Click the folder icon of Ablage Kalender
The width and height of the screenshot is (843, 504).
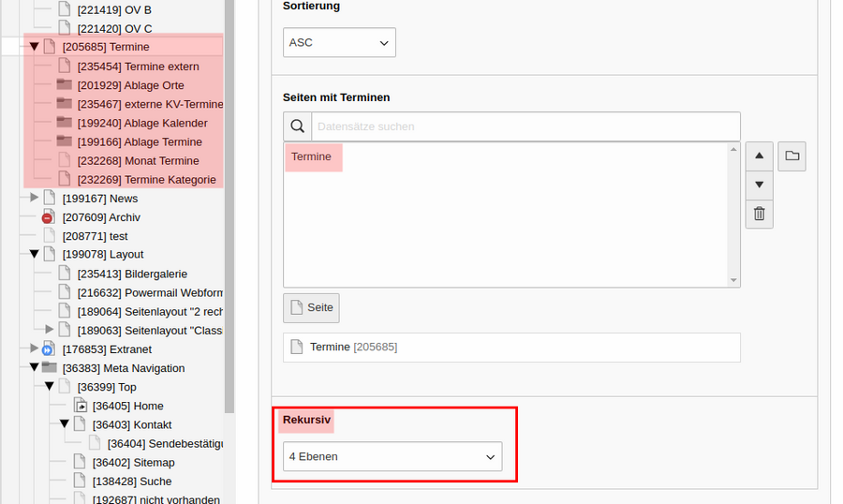coord(65,122)
